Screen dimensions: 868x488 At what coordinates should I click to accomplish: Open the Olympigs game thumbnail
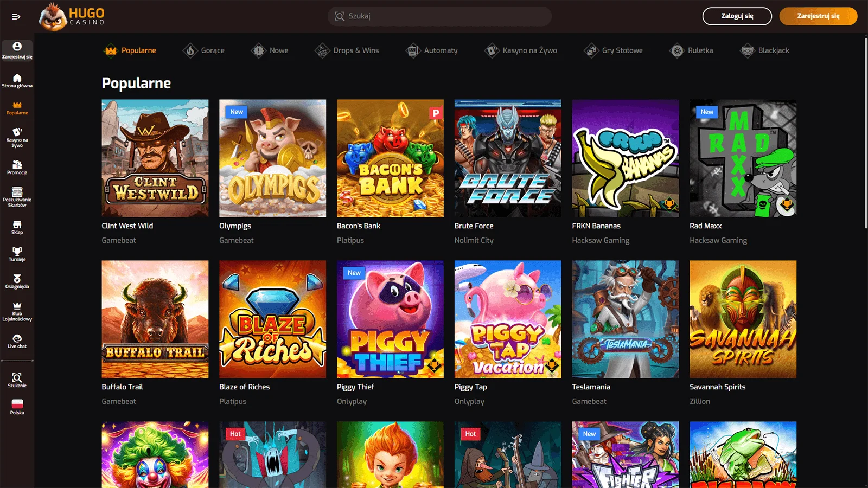click(x=272, y=158)
